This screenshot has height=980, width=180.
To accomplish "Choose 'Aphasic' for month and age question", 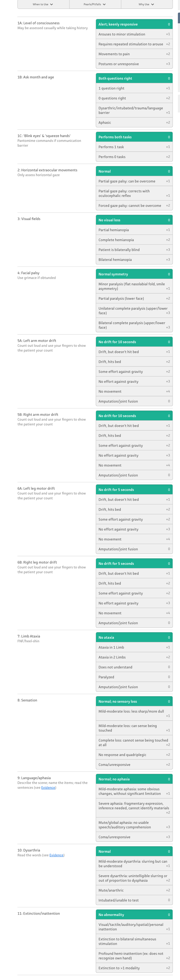I will point(134,122).
